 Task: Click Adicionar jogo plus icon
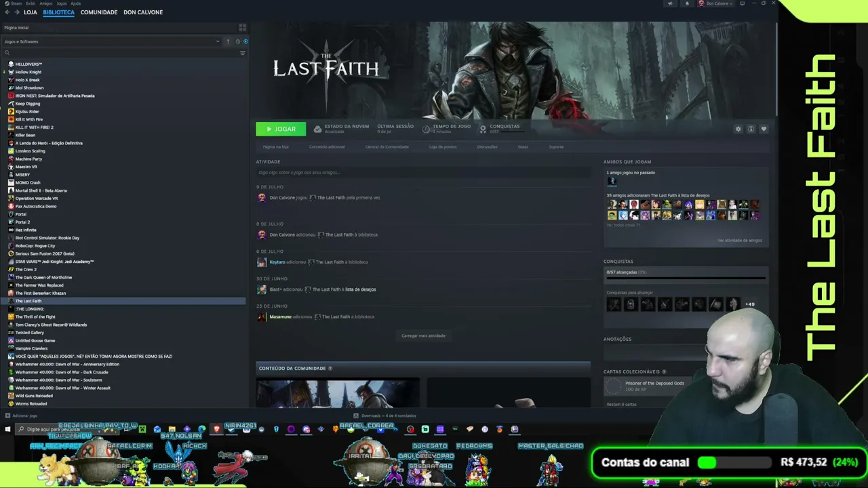click(x=7, y=415)
